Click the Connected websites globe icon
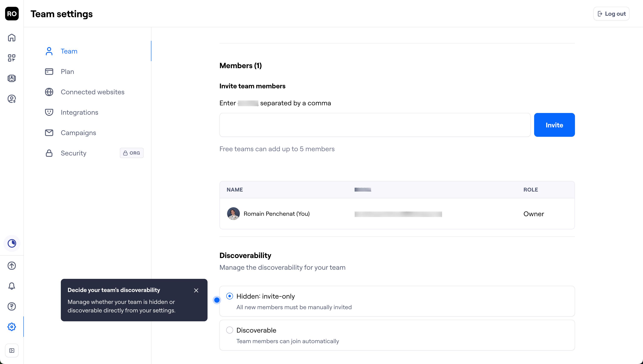The image size is (643, 364). (49, 92)
